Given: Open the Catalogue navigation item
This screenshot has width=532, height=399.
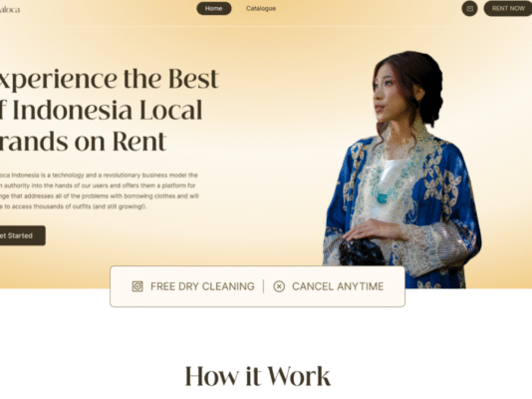Looking at the screenshot, I should coord(261,9).
